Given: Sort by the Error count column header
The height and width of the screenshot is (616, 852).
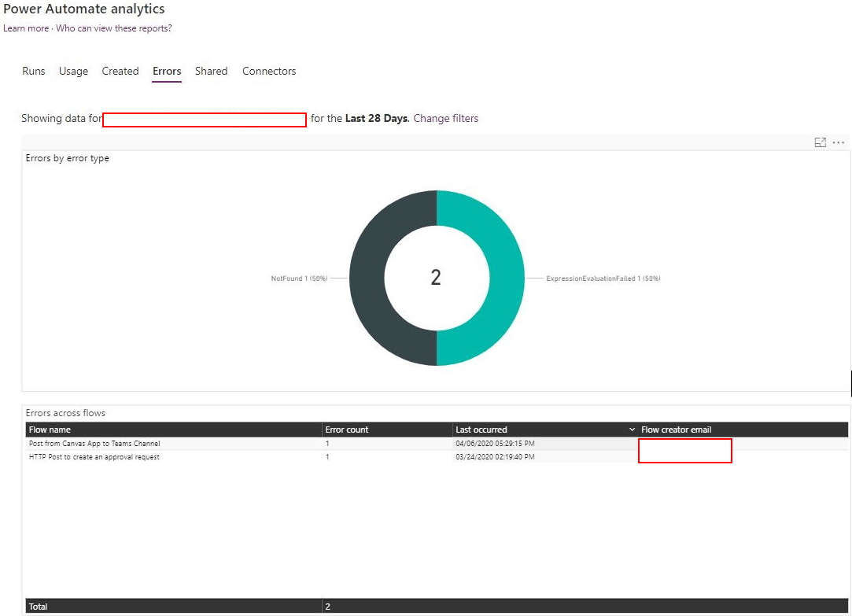Looking at the screenshot, I should tap(347, 430).
